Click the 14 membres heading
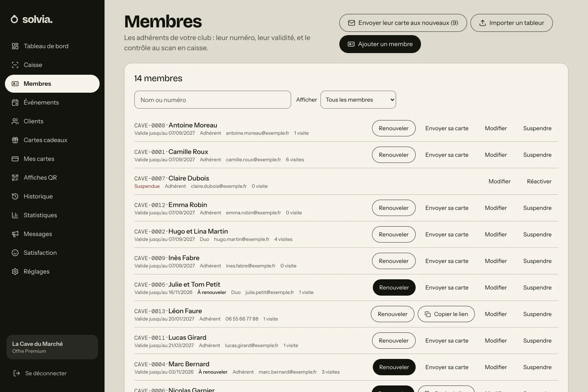 point(158,78)
